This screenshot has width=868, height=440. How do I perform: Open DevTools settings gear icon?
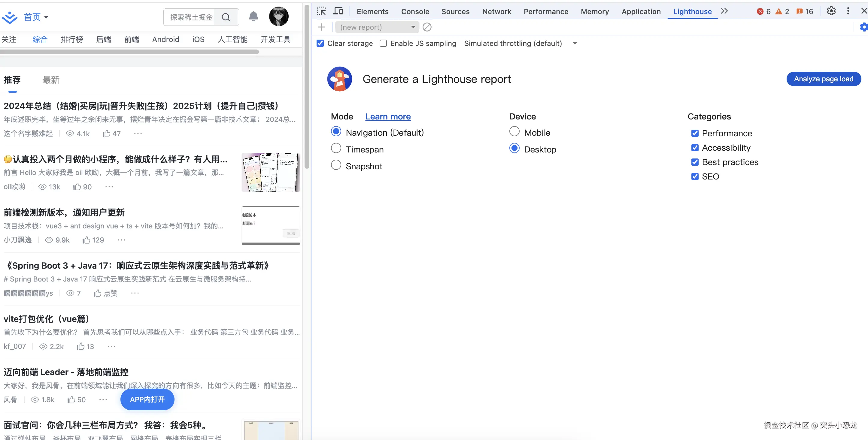[831, 11]
